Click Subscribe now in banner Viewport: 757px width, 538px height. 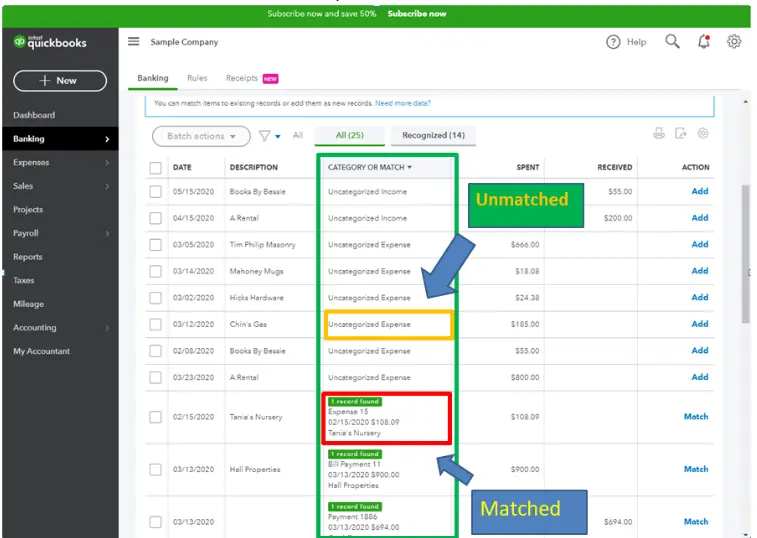417,14
